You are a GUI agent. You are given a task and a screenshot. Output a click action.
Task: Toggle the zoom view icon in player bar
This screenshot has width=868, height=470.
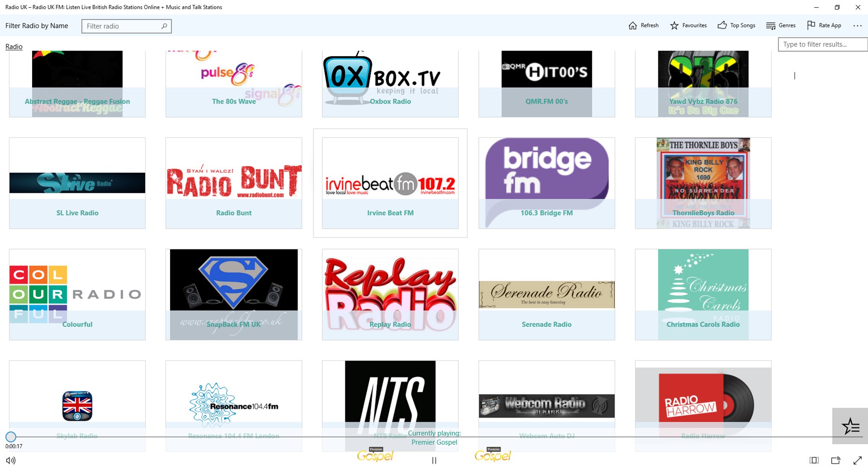click(x=814, y=461)
